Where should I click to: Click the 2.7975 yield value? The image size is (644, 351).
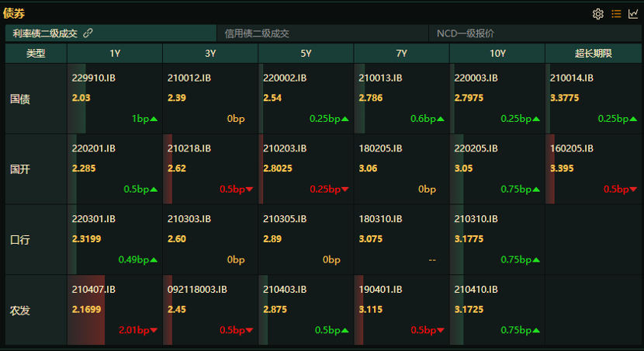pyautogui.click(x=469, y=98)
